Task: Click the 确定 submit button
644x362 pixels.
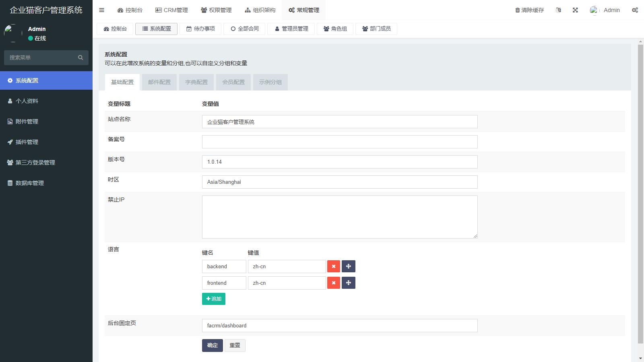Action: [x=212, y=345]
